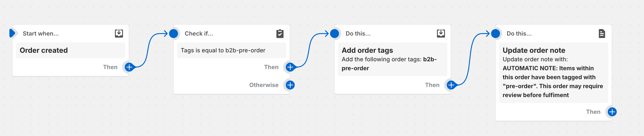Click the Then connector from the condition card
Image resolution: width=644 pixels, height=136 pixels.
coord(290,67)
